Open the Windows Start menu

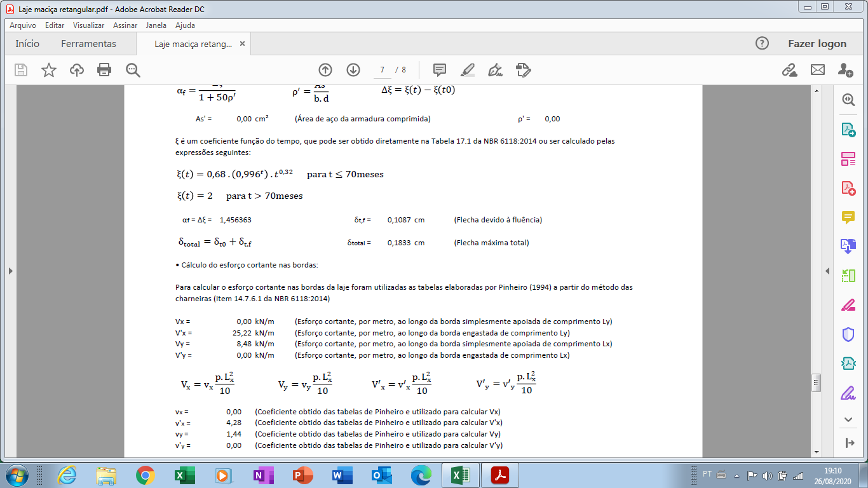coord(15,475)
